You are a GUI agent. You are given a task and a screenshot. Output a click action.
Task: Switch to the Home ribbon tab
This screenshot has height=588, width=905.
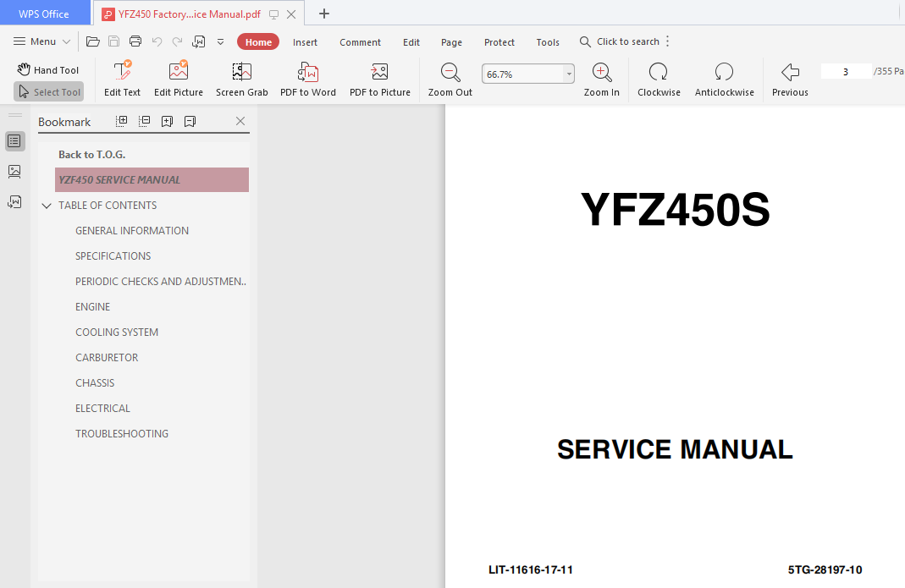[258, 42]
